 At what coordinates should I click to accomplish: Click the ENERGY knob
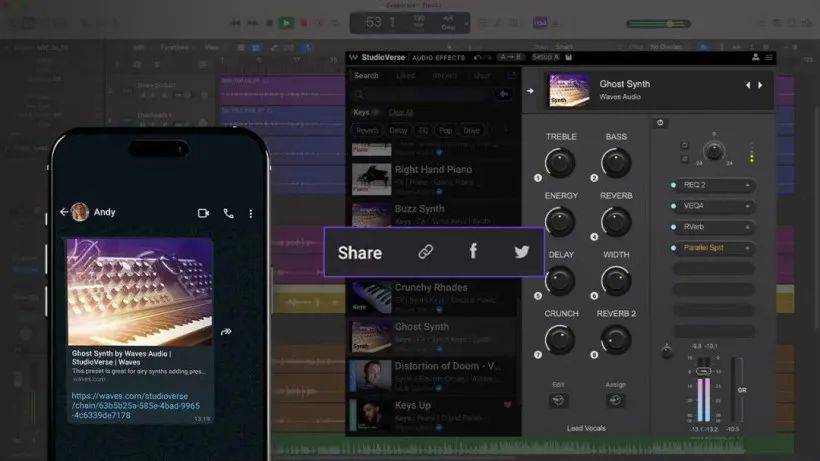click(560, 222)
